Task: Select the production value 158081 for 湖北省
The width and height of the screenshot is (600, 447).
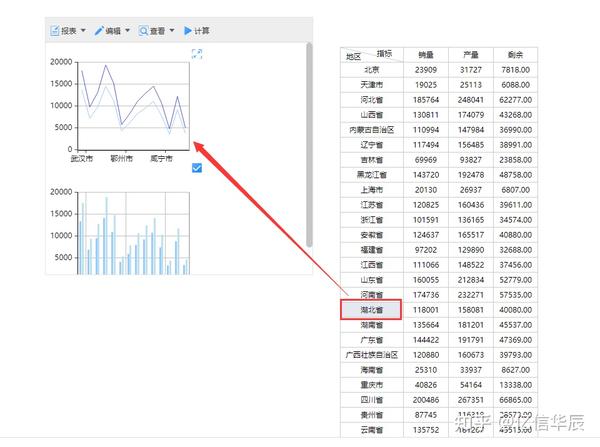Action: point(471,310)
